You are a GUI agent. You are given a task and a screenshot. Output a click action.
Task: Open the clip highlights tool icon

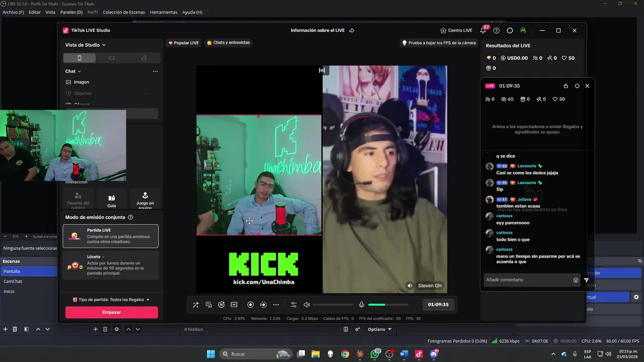point(234,305)
